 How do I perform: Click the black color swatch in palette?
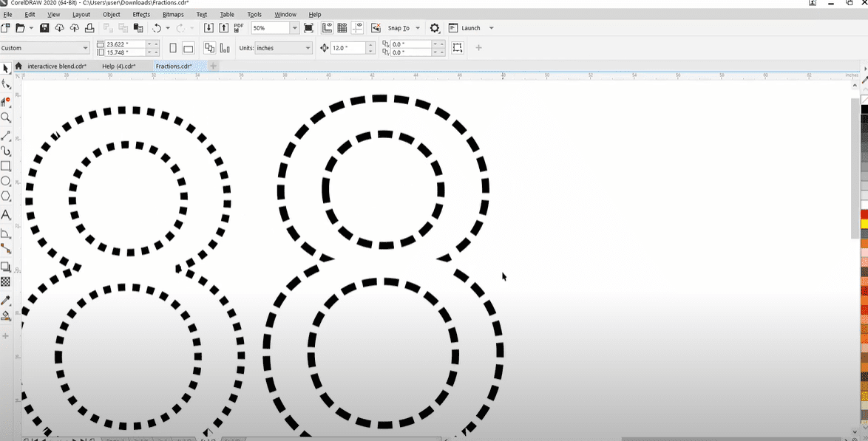(864, 110)
